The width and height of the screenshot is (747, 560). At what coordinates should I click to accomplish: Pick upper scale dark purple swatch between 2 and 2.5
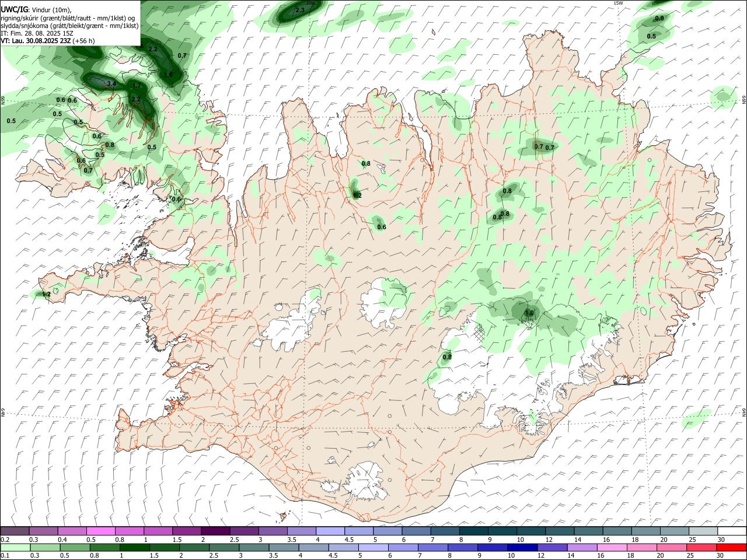tap(215, 531)
